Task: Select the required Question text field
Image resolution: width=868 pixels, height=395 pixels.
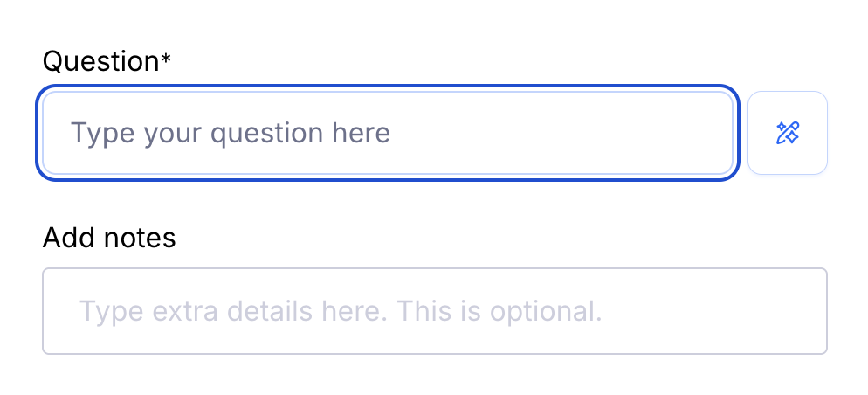Action: click(x=387, y=133)
